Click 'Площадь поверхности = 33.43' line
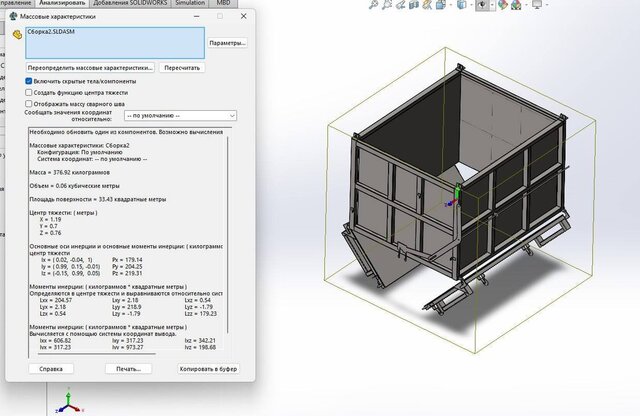The width and height of the screenshot is (640, 416). coord(98,199)
